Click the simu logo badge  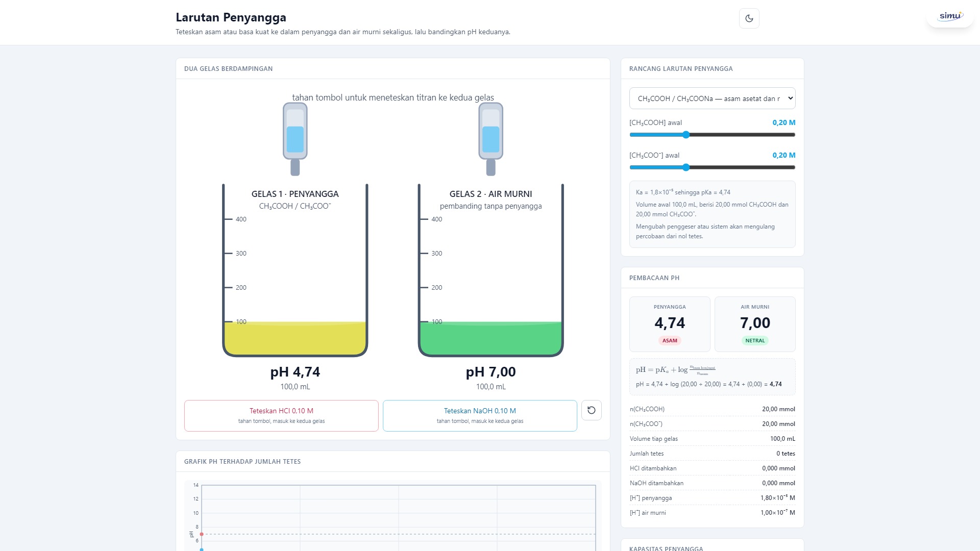point(950,16)
